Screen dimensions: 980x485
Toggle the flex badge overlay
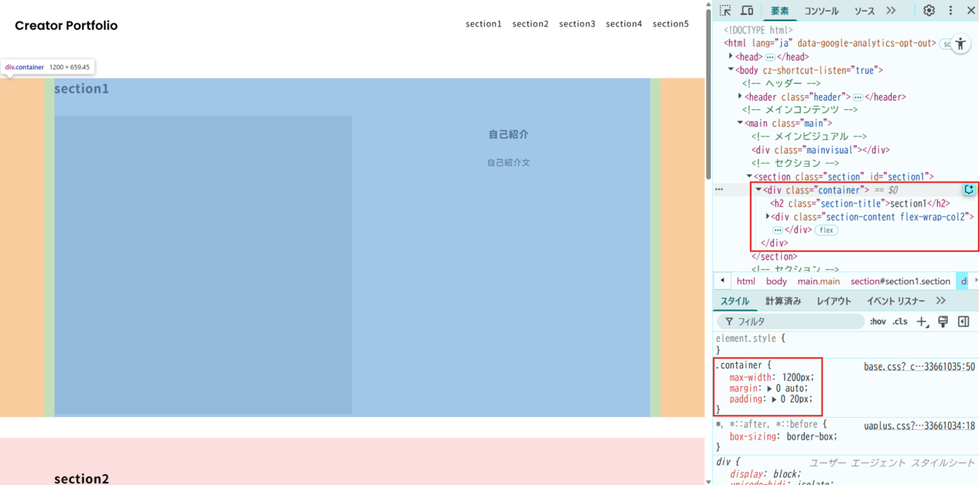827,230
